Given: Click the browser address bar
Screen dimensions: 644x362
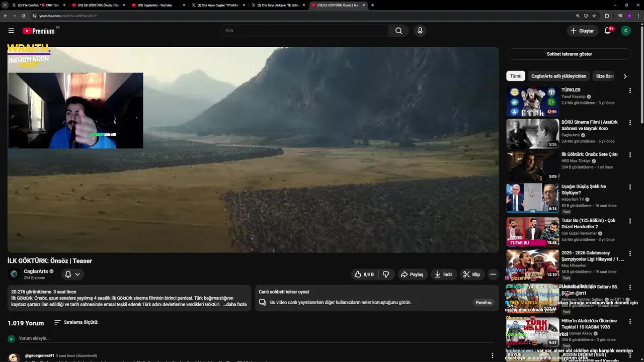Looking at the screenshot, I should click(x=302, y=16).
